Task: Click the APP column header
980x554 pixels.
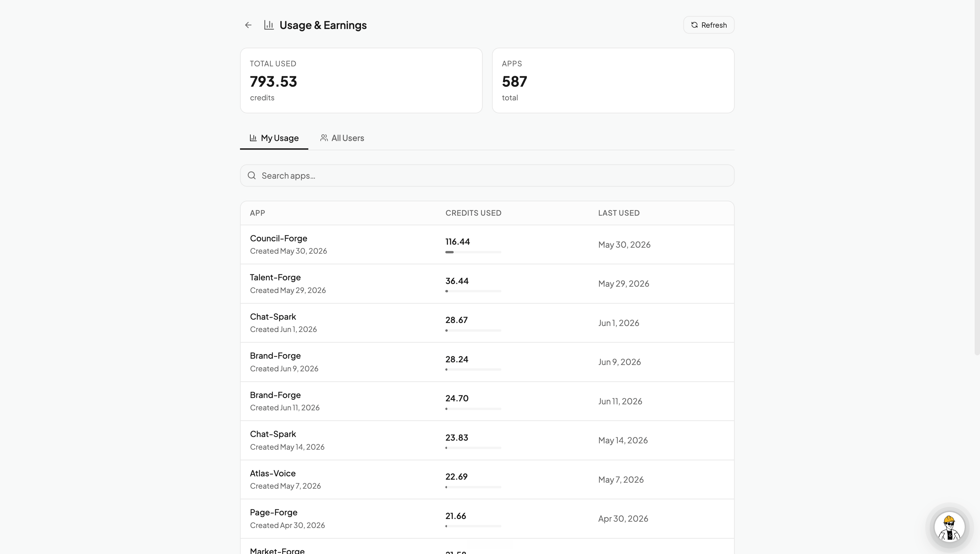Action: click(x=258, y=213)
